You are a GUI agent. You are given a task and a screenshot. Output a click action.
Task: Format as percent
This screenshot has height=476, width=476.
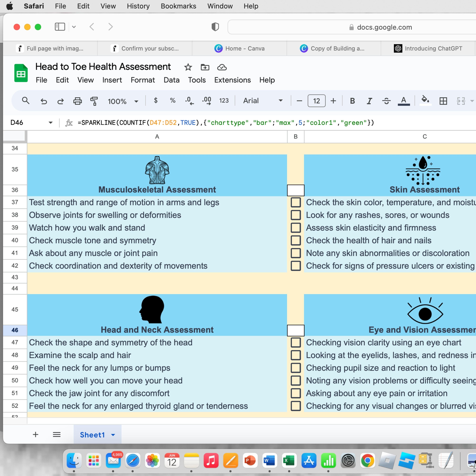(172, 101)
